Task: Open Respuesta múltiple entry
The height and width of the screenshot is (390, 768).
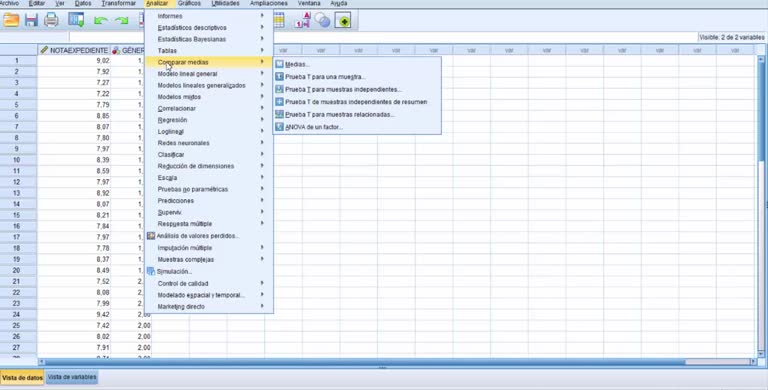Action: click(x=209, y=224)
